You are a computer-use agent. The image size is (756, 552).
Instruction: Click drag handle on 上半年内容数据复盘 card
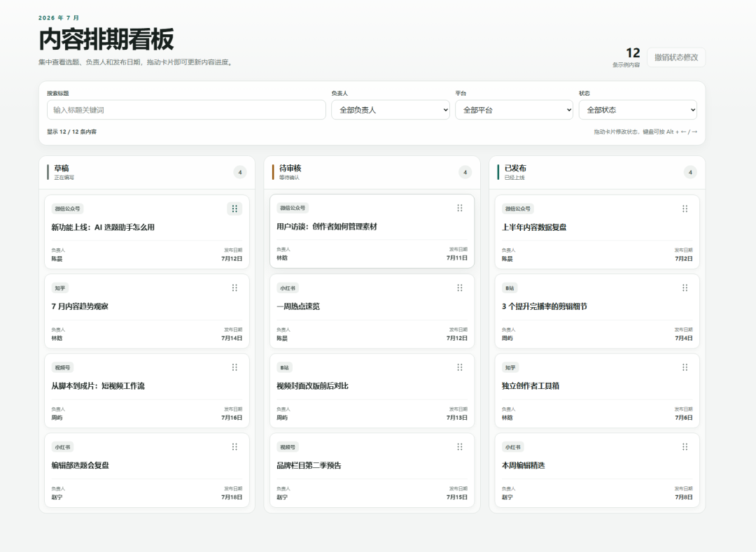click(685, 208)
